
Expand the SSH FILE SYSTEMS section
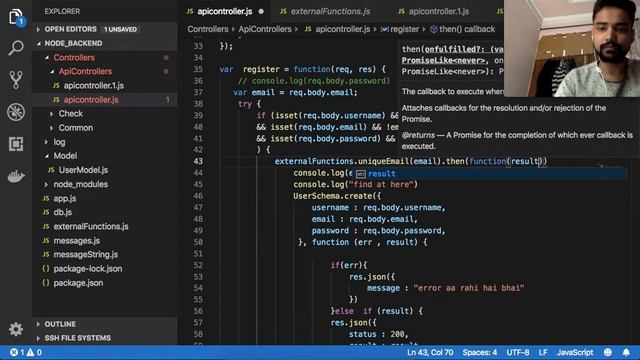[104, 338]
